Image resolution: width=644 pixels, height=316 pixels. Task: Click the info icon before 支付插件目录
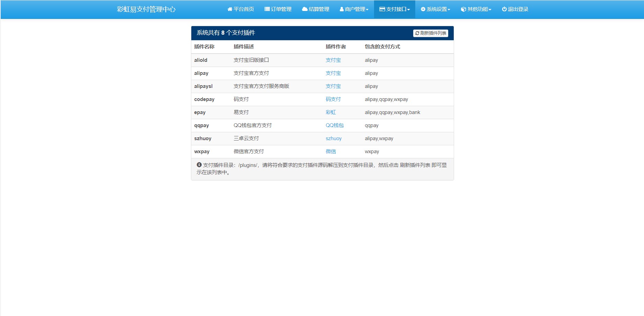pyautogui.click(x=199, y=165)
